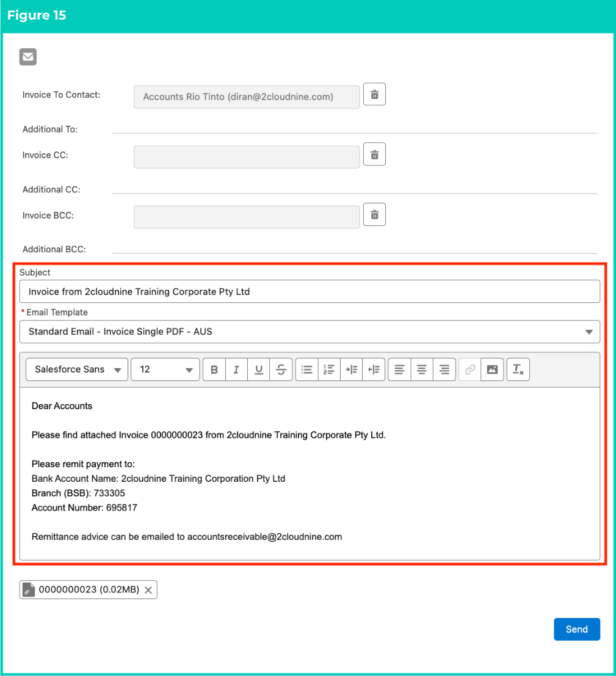Click the Additional CC input line

point(354,189)
